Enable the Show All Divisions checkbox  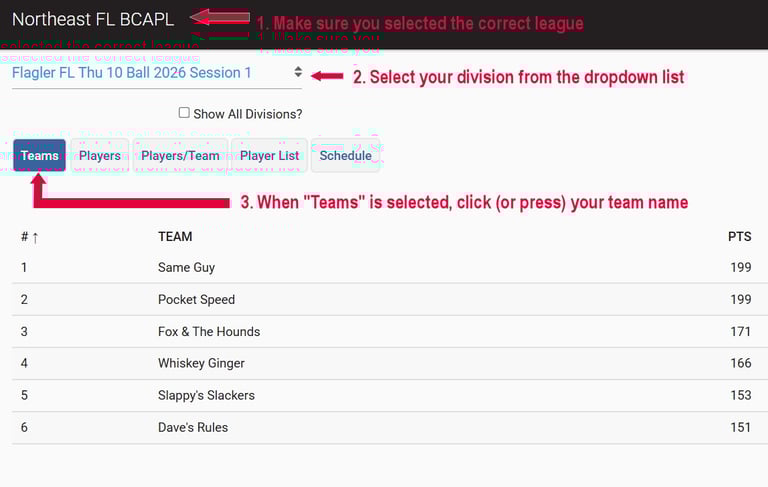(184, 113)
